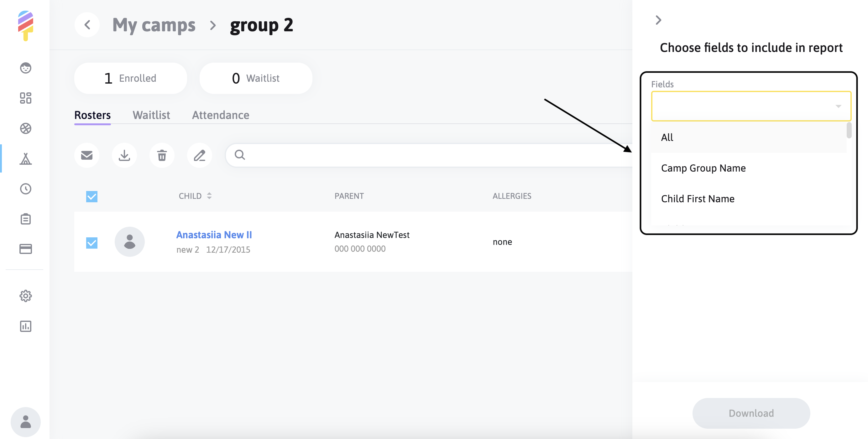Open the camps tent icon in sidebar
Image resolution: width=868 pixels, height=439 pixels.
click(x=26, y=158)
